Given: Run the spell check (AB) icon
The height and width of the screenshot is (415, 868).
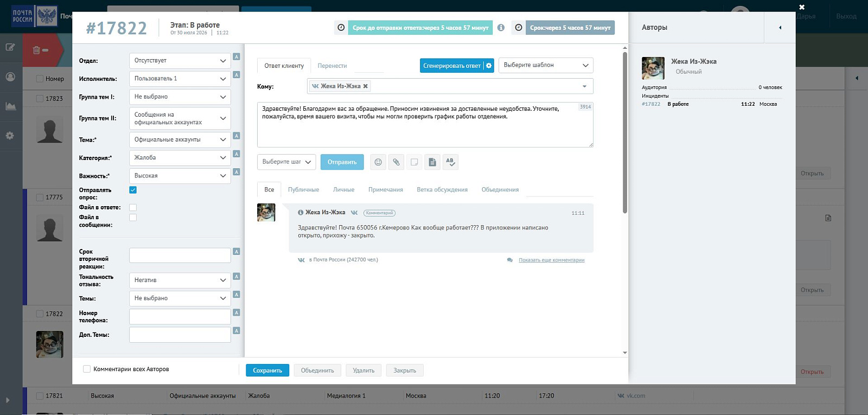Looking at the screenshot, I should [450, 162].
